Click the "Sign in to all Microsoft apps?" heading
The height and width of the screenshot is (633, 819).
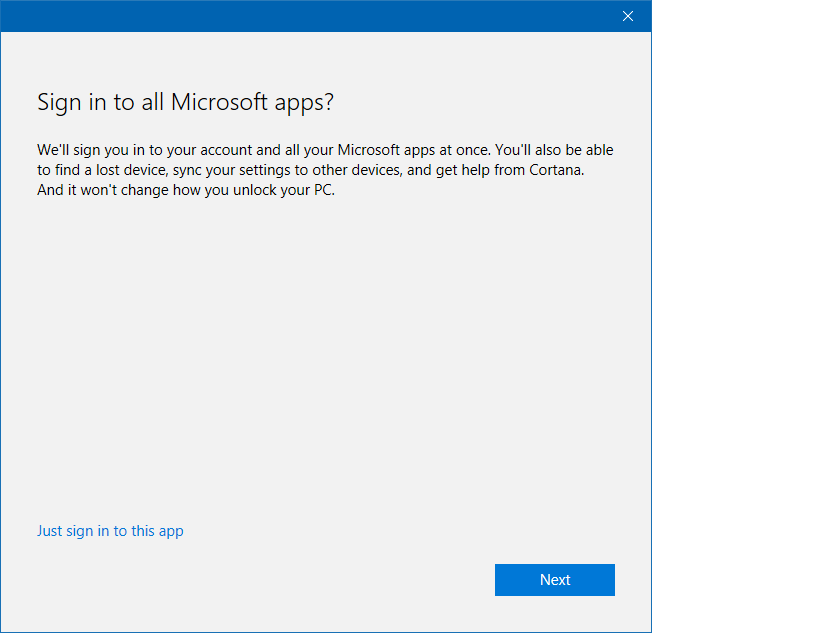pos(185,102)
